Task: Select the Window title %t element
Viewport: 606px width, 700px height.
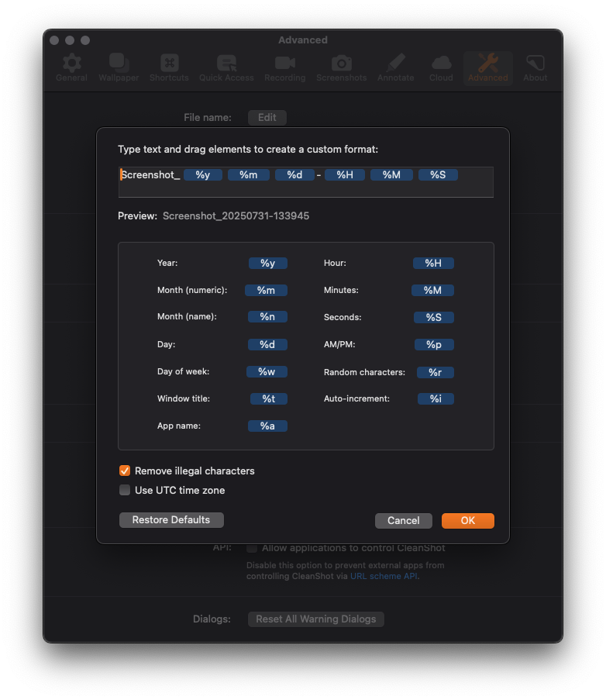Action: tap(269, 398)
